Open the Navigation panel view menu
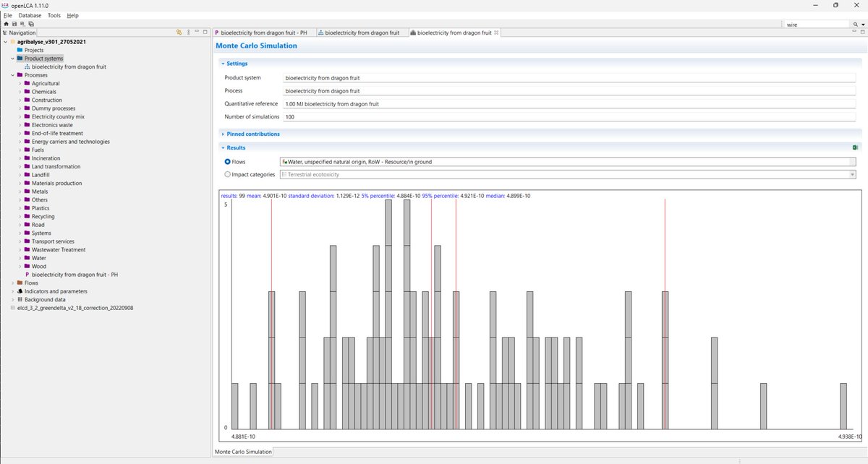Image resolution: width=868 pixels, height=464 pixels. click(x=188, y=33)
